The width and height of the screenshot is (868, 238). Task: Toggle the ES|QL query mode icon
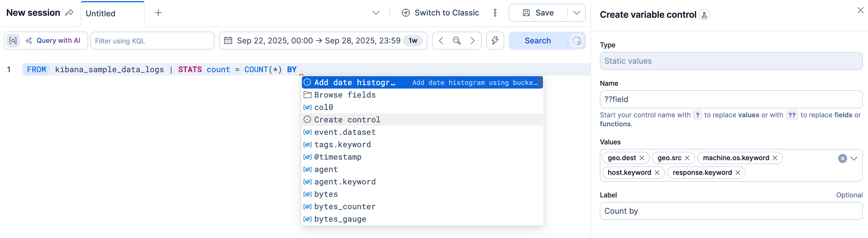(13, 41)
